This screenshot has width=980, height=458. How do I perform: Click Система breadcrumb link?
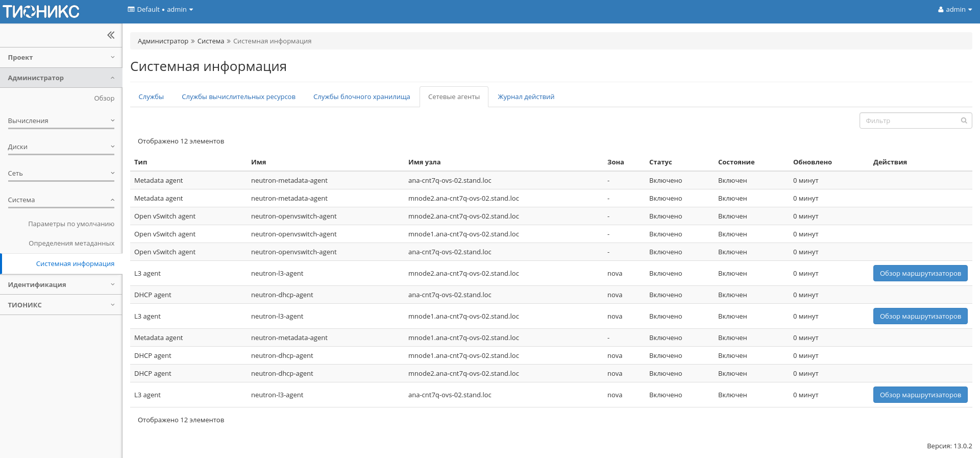(210, 41)
